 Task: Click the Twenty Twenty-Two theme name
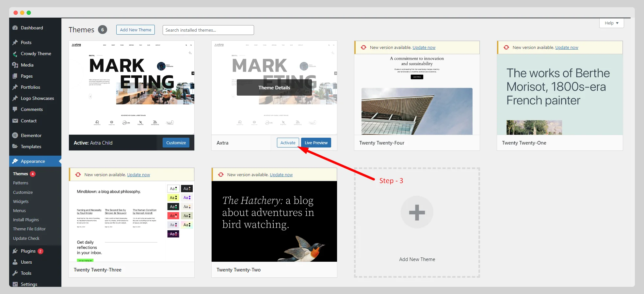click(x=239, y=270)
